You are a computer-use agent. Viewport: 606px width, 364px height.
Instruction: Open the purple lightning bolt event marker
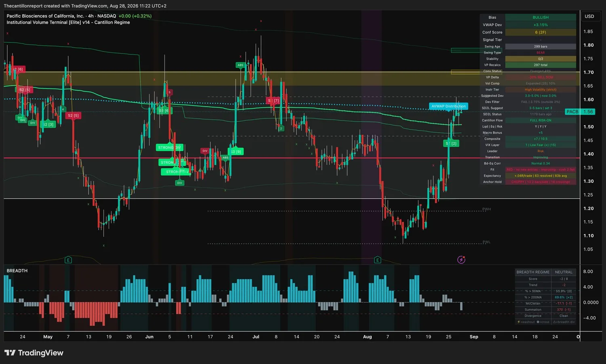461,259
